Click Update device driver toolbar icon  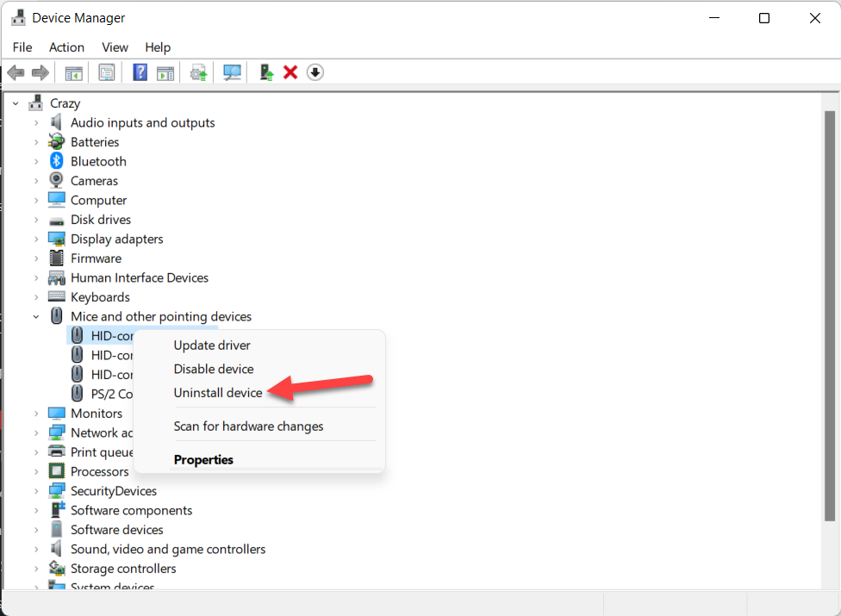[x=199, y=72]
